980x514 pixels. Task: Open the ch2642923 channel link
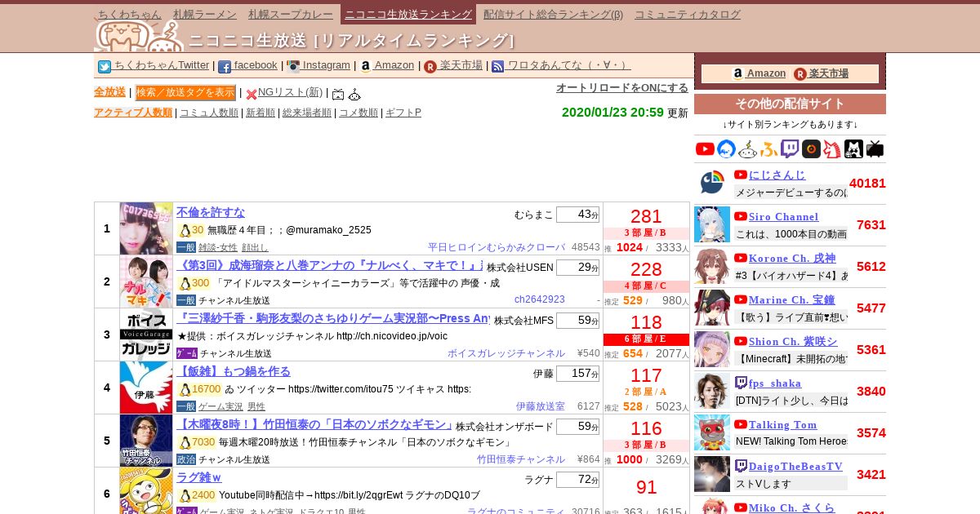(x=540, y=300)
